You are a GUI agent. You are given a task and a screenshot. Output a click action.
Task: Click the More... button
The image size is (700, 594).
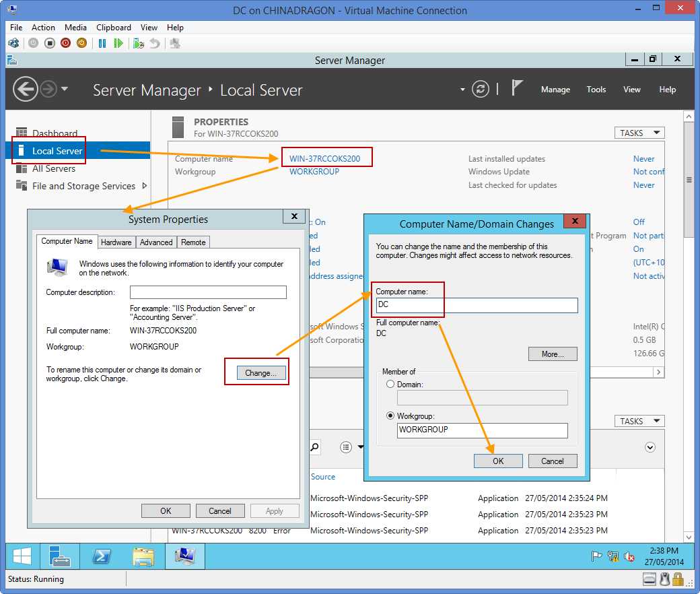(x=553, y=354)
